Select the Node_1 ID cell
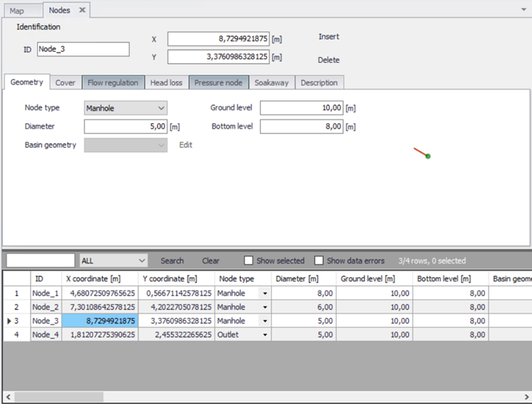 click(x=46, y=293)
